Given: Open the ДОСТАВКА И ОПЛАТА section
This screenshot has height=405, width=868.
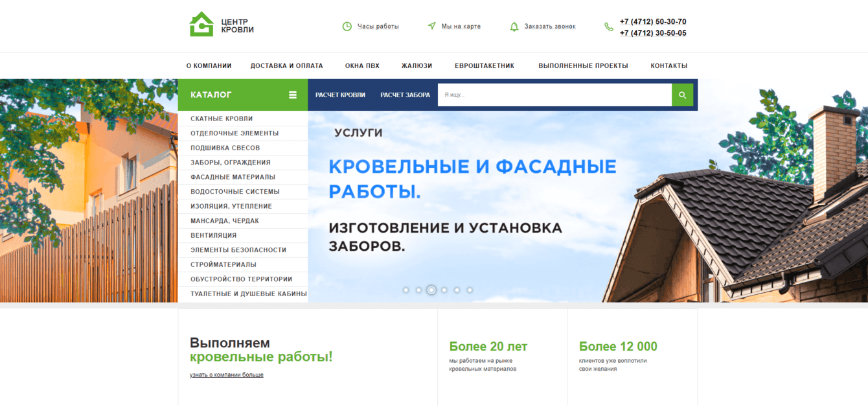Looking at the screenshot, I should click(287, 65).
